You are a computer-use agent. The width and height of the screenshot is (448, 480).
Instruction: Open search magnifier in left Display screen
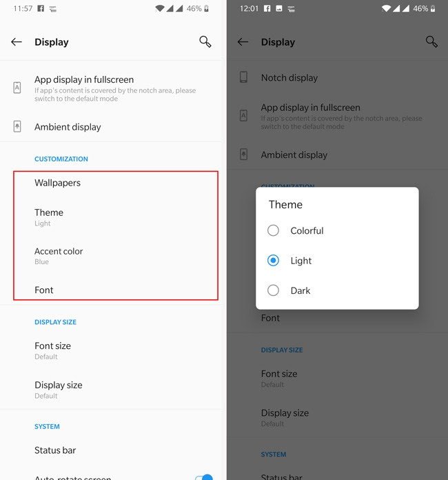point(205,41)
